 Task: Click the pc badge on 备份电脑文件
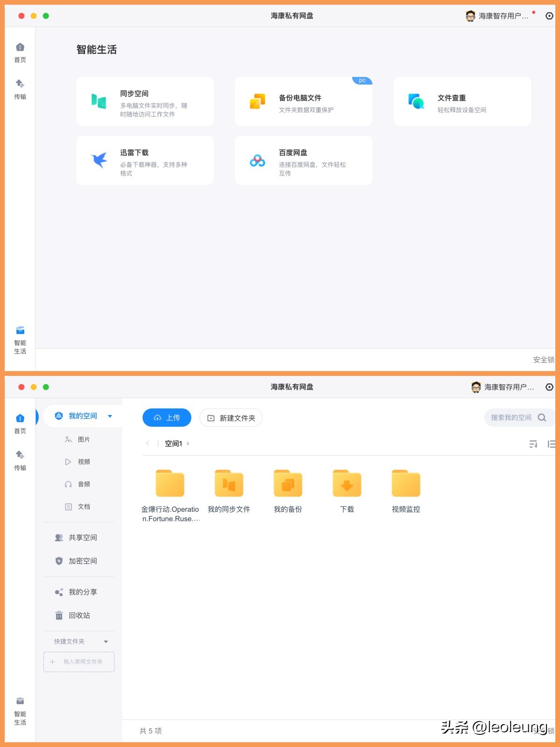click(x=362, y=81)
